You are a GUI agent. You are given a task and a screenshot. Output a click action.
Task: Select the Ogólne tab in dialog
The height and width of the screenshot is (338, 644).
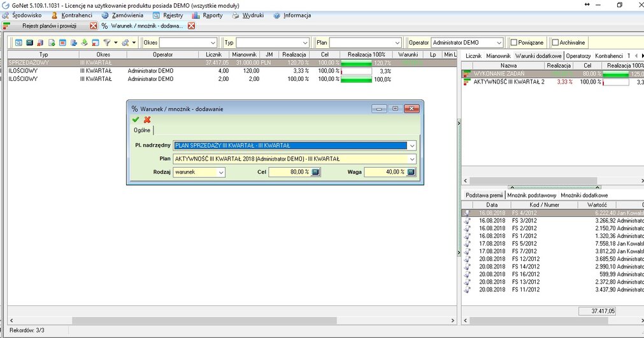pos(142,130)
